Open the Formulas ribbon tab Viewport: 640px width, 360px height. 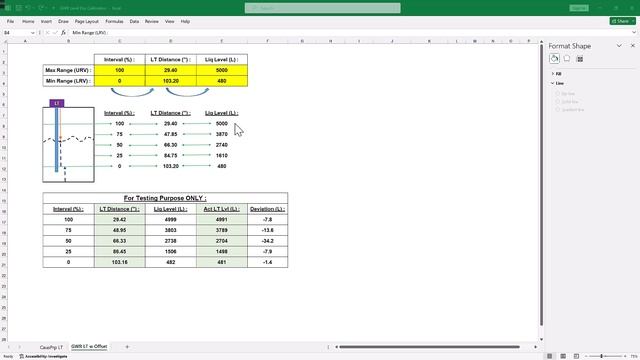(114, 21)
